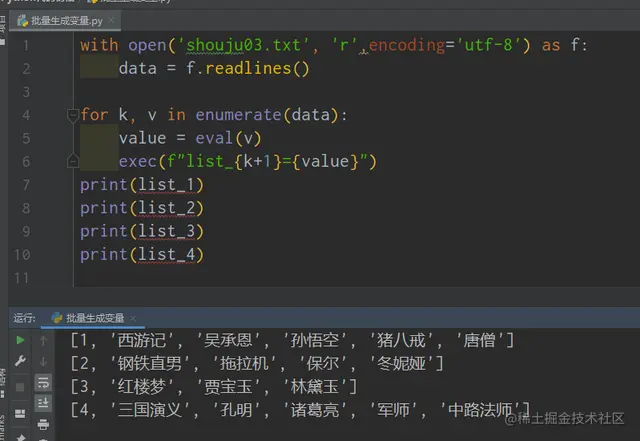Image resolution: width=640 pixels, height=441 pixels.
Task: Click the 'with' keyword on line 1
Action: pyautogui.click(x=99, y=45)
